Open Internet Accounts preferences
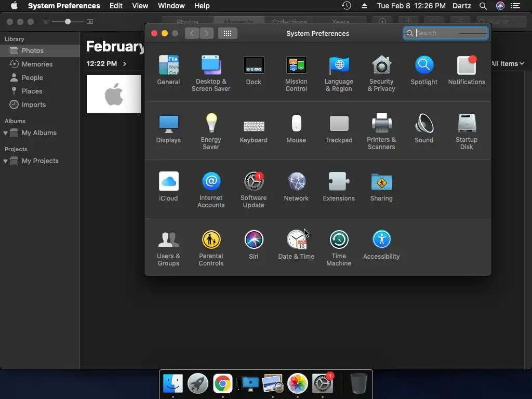532x399 pixels. [x=211, y=190]
